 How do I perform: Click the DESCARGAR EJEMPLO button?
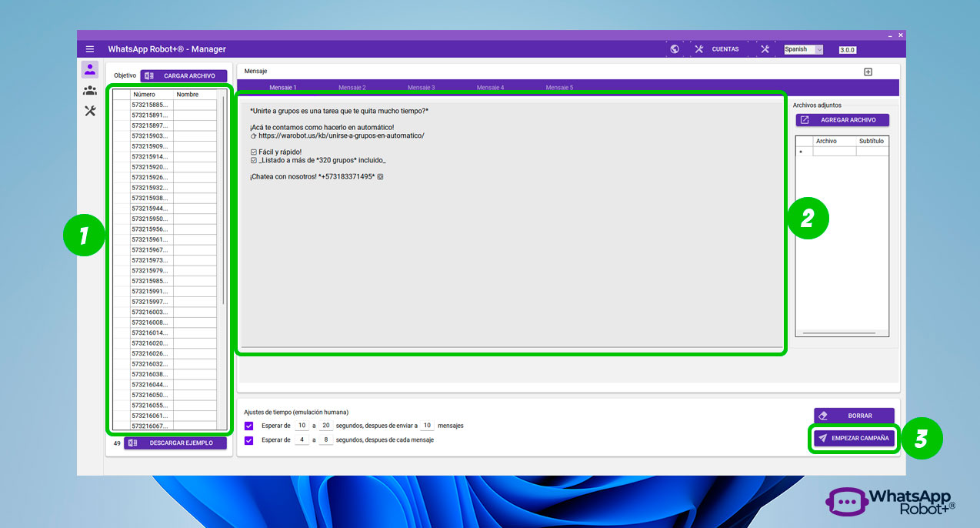(175, 443)
